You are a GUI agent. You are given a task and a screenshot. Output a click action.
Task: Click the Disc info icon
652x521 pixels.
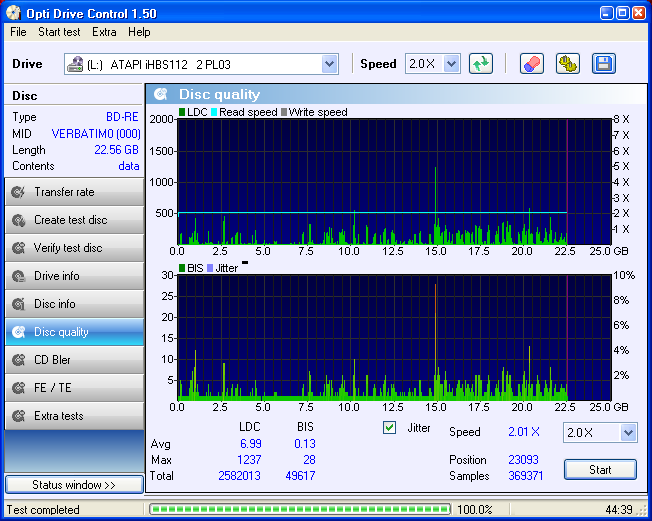[x=18, y=304]
